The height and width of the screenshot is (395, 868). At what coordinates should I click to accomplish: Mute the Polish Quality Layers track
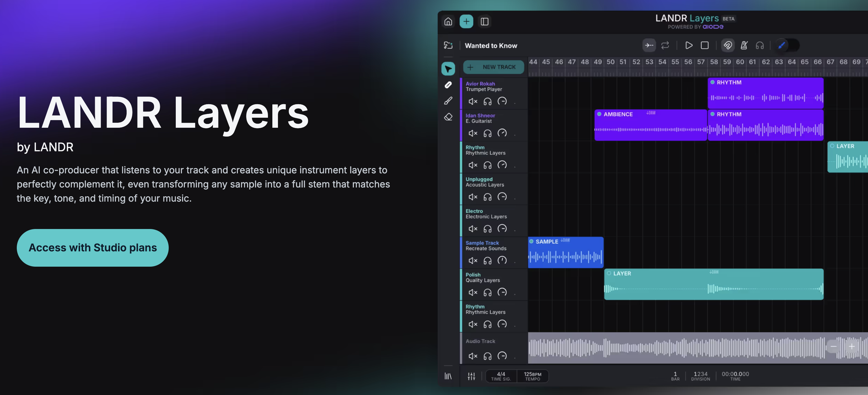(473, 293)
